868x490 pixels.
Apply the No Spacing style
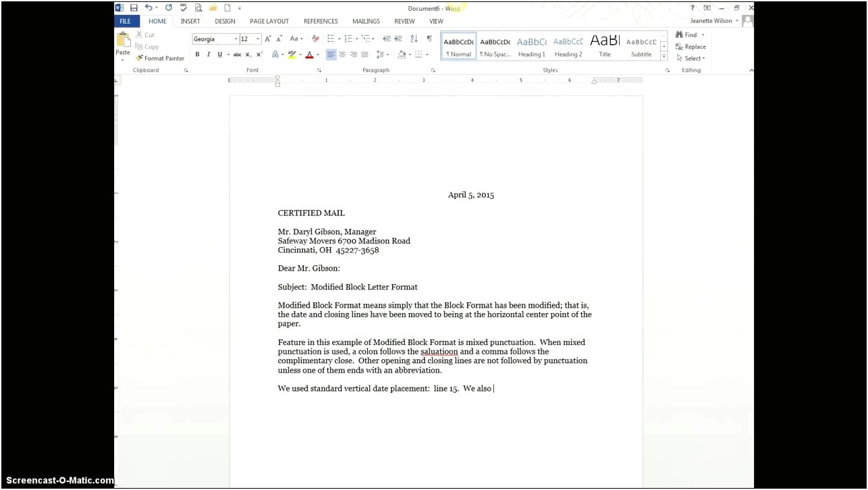point(495,47)
